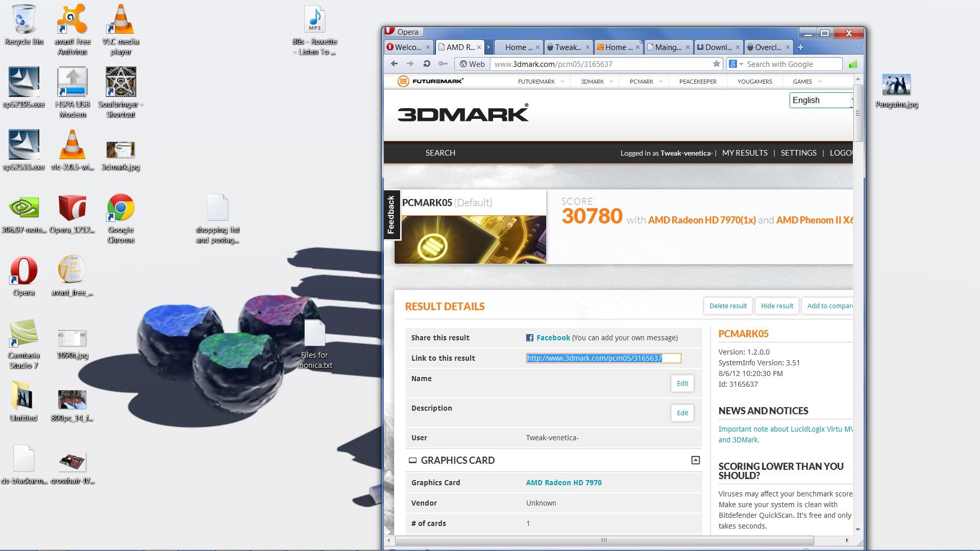Click the Opera wand password key icon
The width and height of the screenshot is (980, 551).
443,64
